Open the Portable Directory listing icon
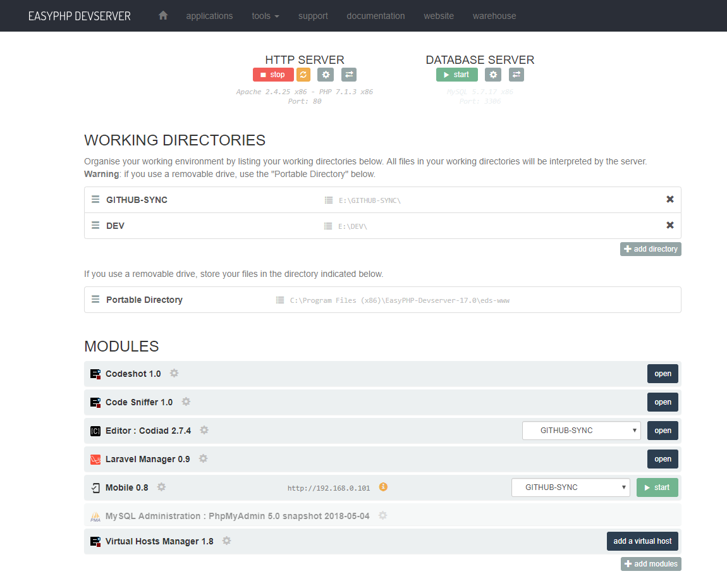 click(x=280, y=300)
